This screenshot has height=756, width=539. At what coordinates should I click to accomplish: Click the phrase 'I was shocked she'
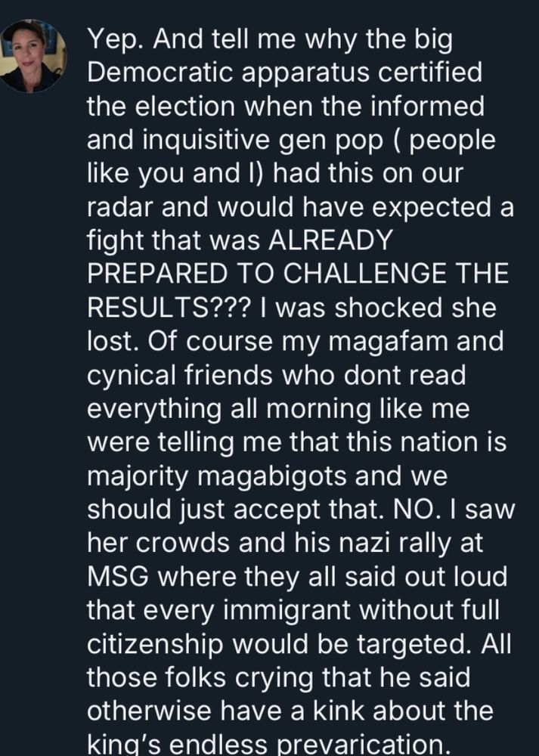tap(378, 307)
